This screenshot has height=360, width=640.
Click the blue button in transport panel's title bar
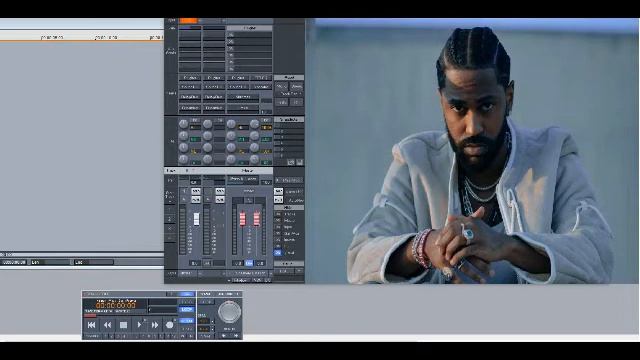tap(187, 294)
